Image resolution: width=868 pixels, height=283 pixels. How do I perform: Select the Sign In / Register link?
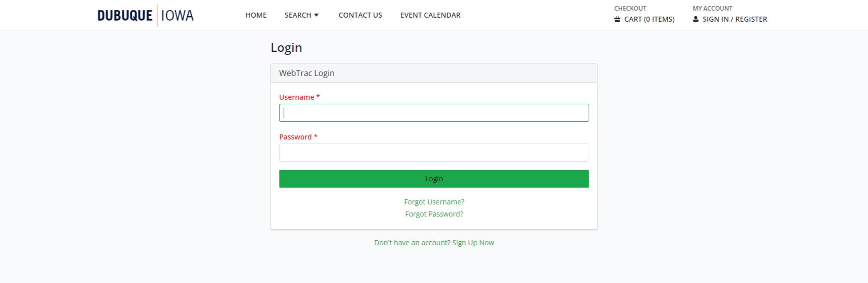(x=735, y=19)
